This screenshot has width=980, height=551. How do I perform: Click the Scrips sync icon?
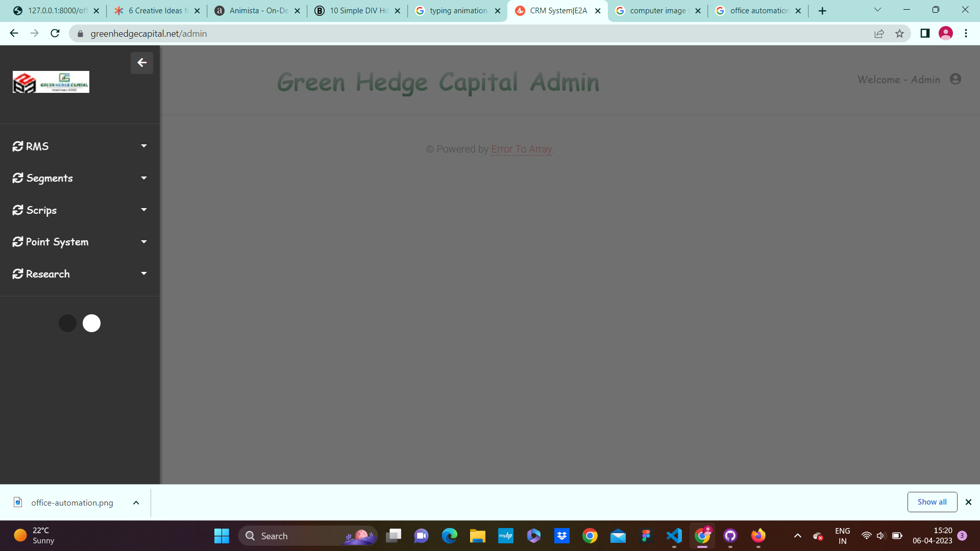[18, 210]
